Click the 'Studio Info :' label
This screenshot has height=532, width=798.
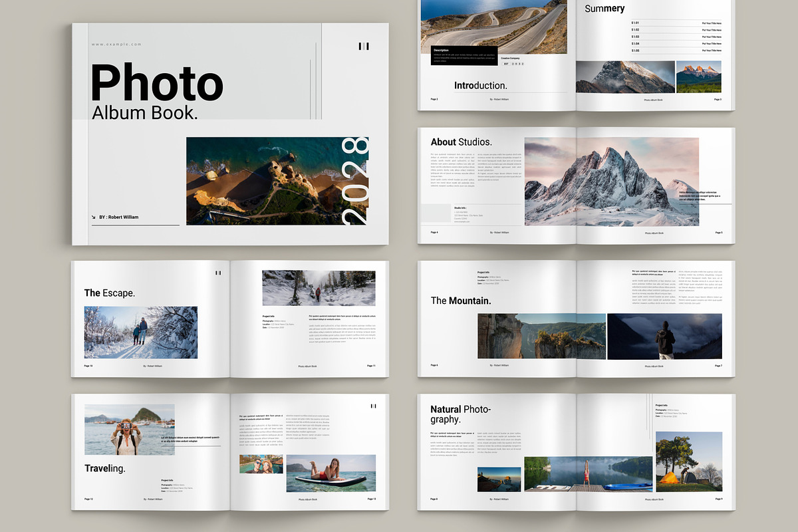pos(461,207)
